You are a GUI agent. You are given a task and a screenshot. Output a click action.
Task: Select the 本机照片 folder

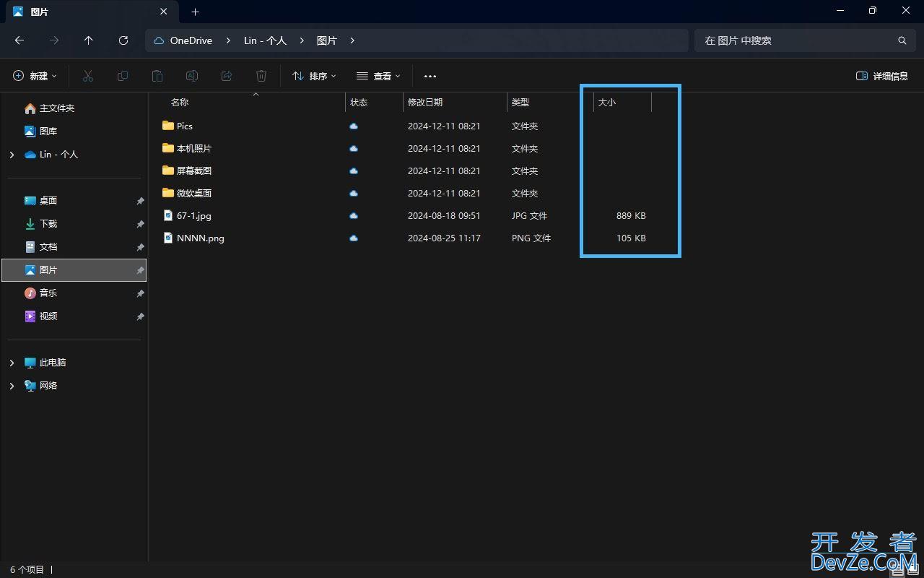pos(194,148)
